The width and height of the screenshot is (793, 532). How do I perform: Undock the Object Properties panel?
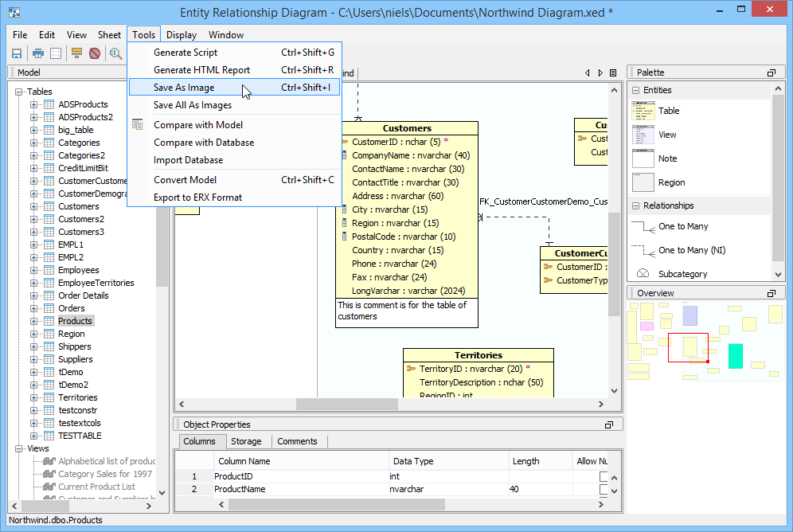(x=609, y=424)
